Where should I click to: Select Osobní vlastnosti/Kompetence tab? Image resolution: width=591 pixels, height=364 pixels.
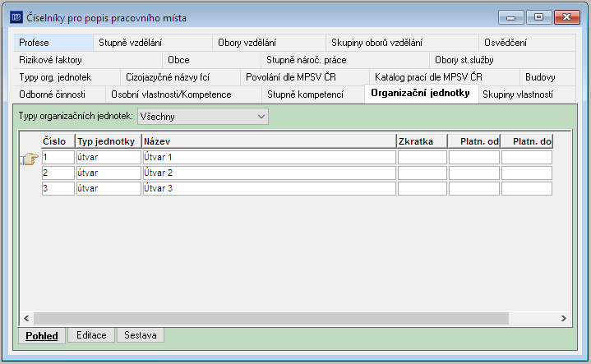pos(183,94)
